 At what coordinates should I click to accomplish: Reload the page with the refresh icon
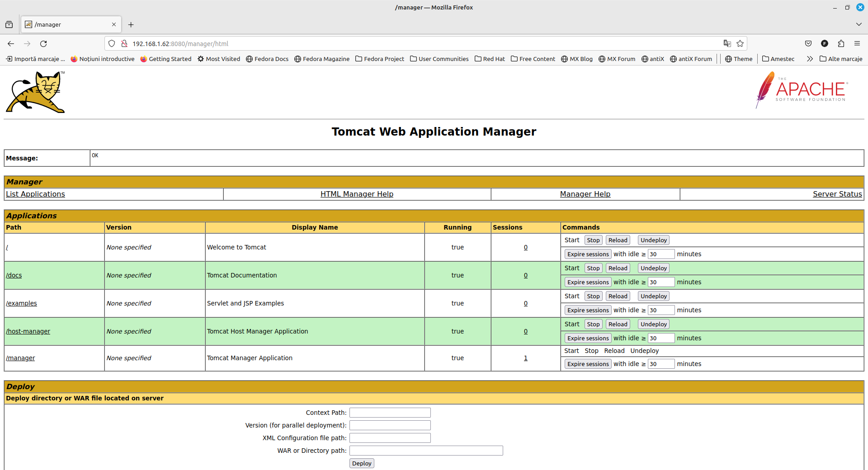[x=43, y=44]
